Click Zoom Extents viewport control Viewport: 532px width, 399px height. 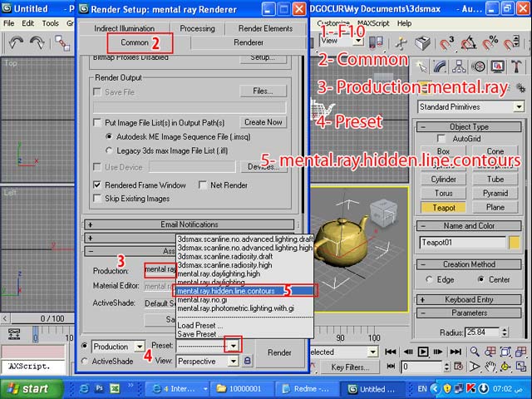click(x=505, y=352)
